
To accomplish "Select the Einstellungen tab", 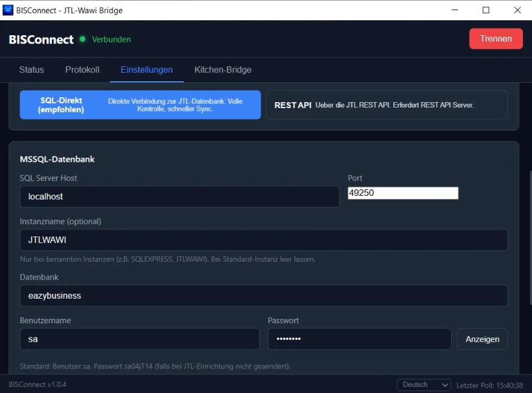I will 146,70.
